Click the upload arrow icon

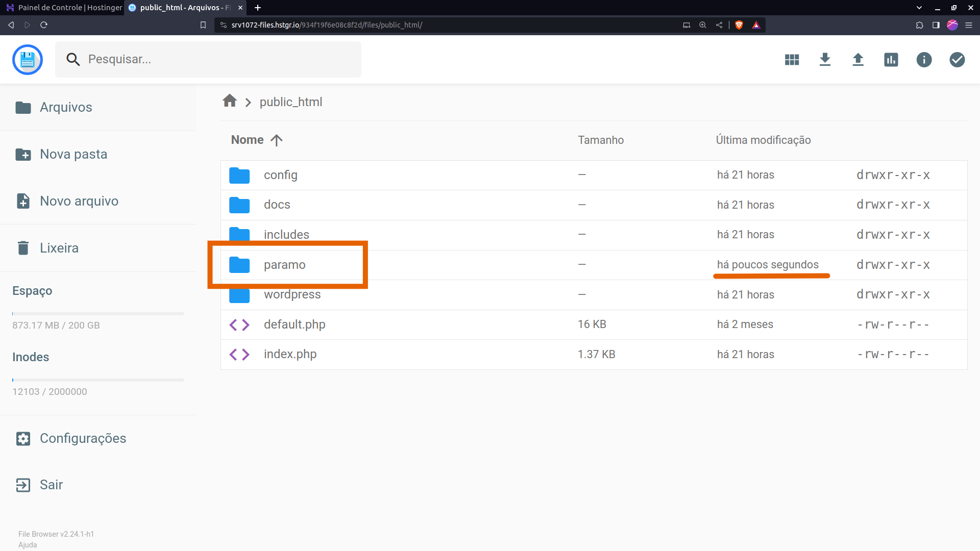pos(858,60)
